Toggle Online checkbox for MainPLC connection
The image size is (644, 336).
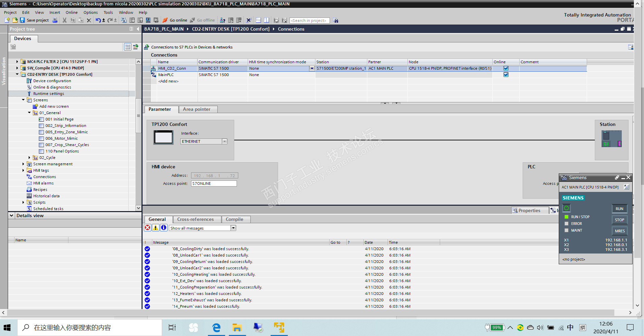506,75
